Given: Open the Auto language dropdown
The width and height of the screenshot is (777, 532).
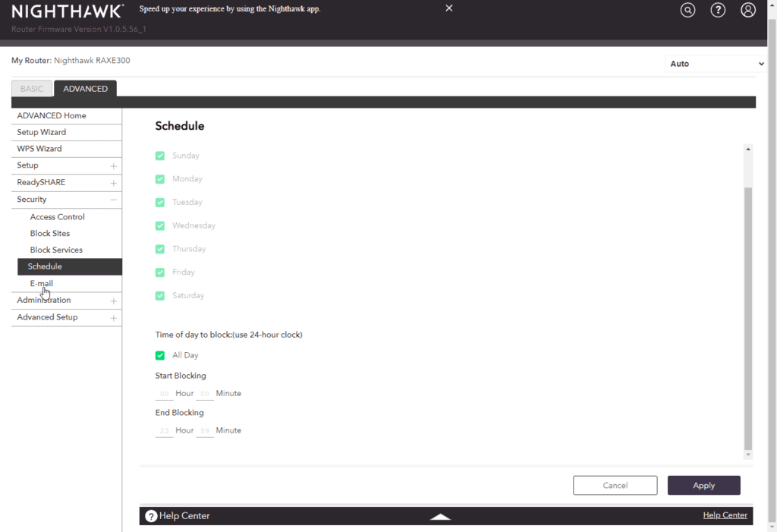Looking at the screenshot, I should (x=716, y=64).
